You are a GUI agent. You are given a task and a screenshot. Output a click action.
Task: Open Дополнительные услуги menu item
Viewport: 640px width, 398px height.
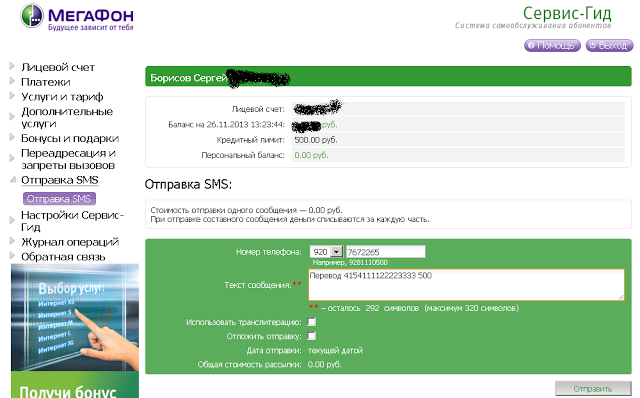pos(67,118)
